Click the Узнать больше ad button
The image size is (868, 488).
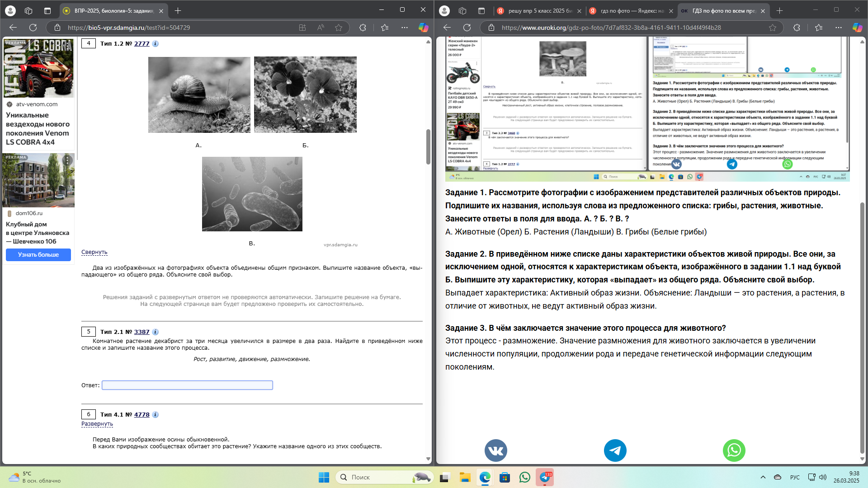point(38,255)
